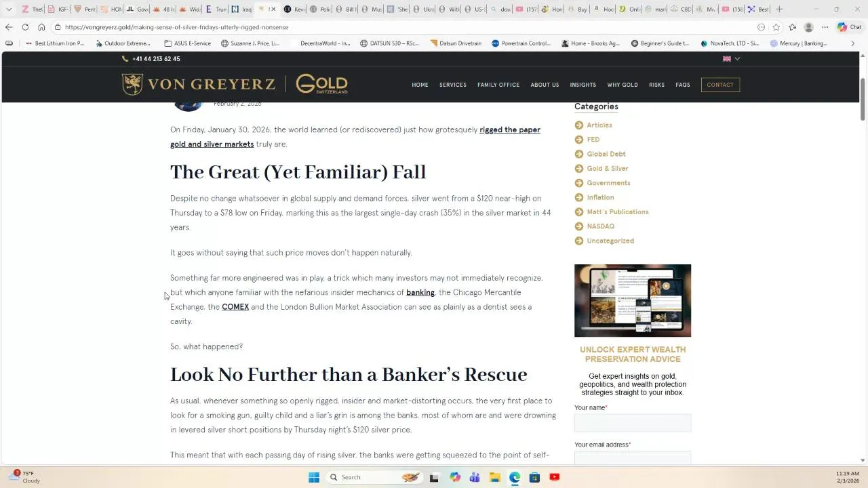Screen dimensions: 868x488
Task: Open the language flag dropdown
Action: click(731, 59)
